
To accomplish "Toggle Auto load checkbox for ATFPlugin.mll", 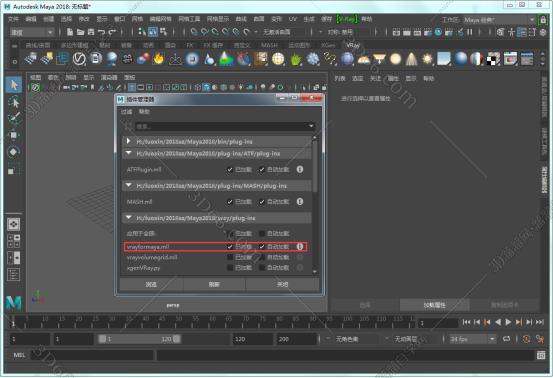I will point(262,170).
